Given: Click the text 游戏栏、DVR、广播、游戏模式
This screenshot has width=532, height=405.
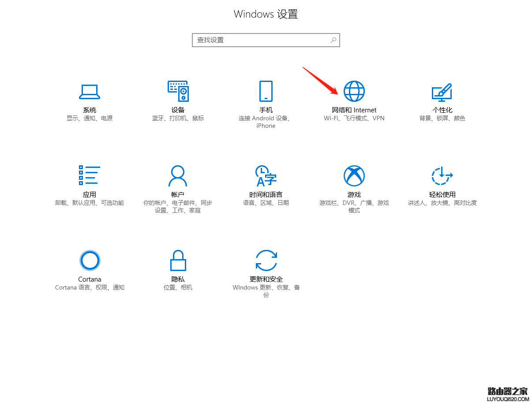Looking at the screenshot, I should (x=354, y=207).
